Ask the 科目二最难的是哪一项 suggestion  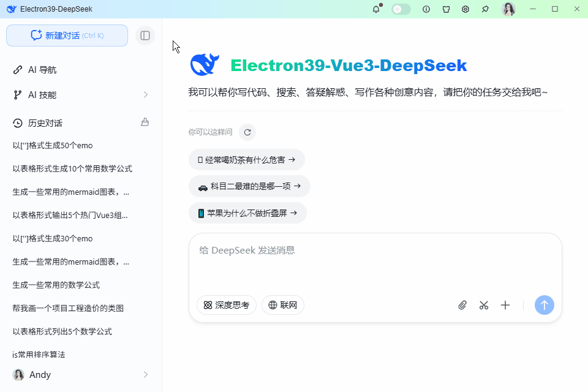pos(249,186)
